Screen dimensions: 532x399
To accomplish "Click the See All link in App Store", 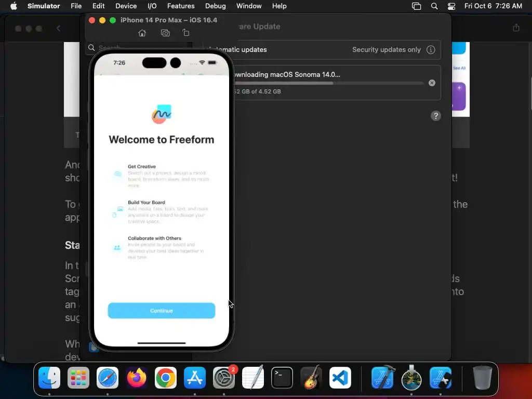I will 459,68.
